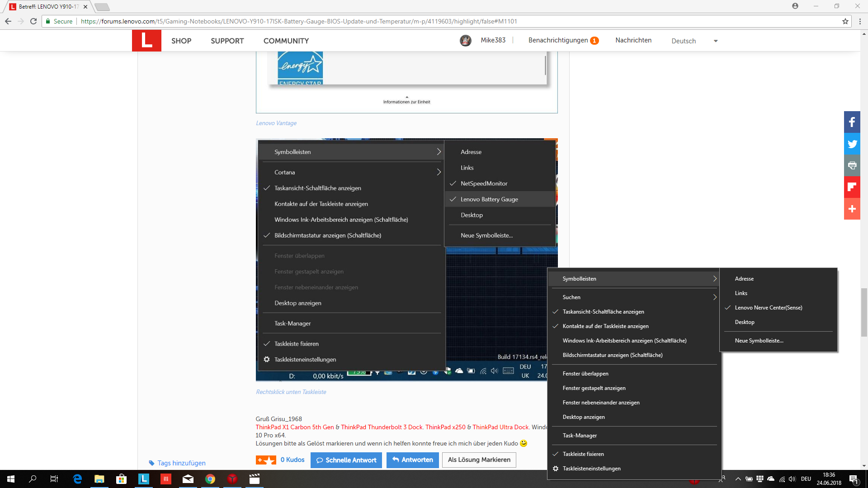Open File Explorer from the taskbar
868x488 pixels.
point(99,479)
